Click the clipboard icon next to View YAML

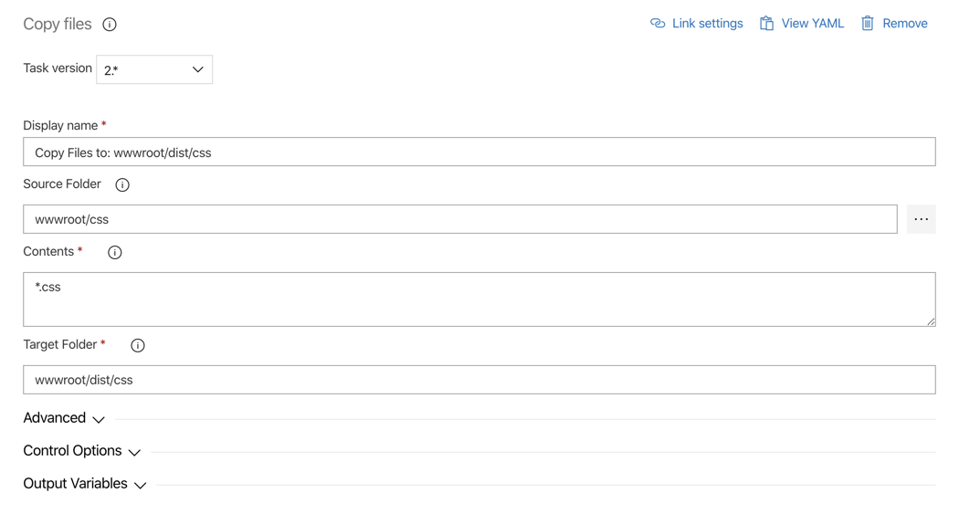pos(767,24)
